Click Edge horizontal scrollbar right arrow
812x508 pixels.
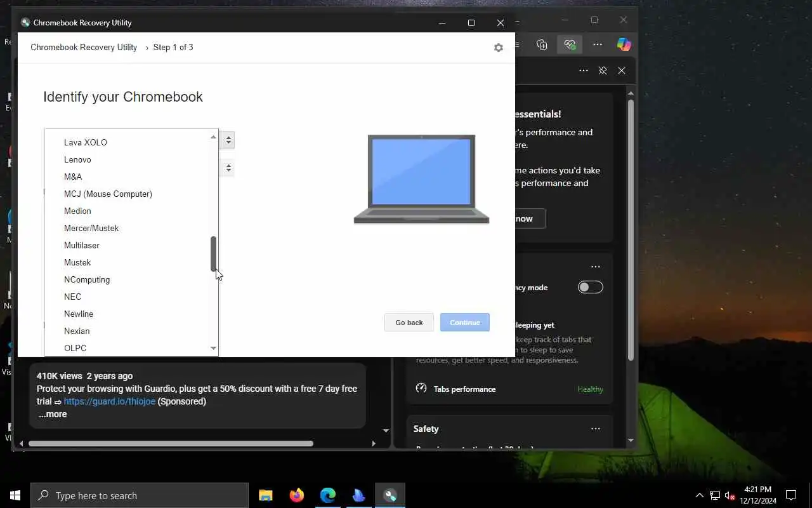coord(374,443)
